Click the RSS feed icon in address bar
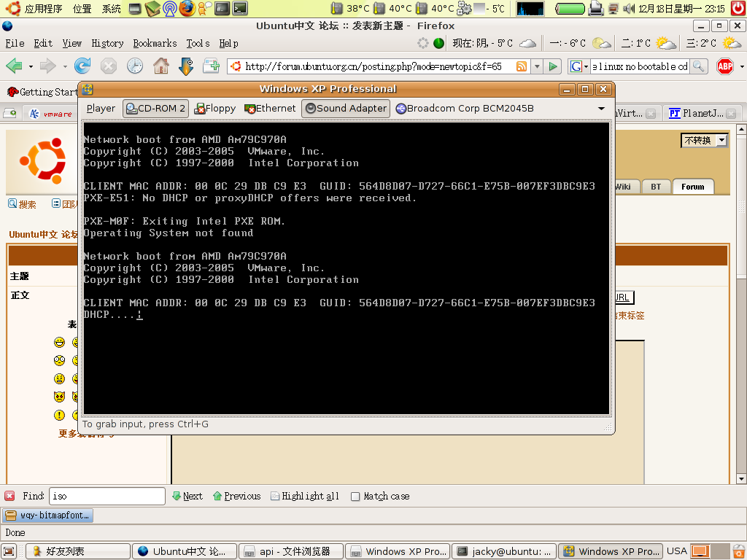The image size is (747, 560). click(x=522, y=66)
